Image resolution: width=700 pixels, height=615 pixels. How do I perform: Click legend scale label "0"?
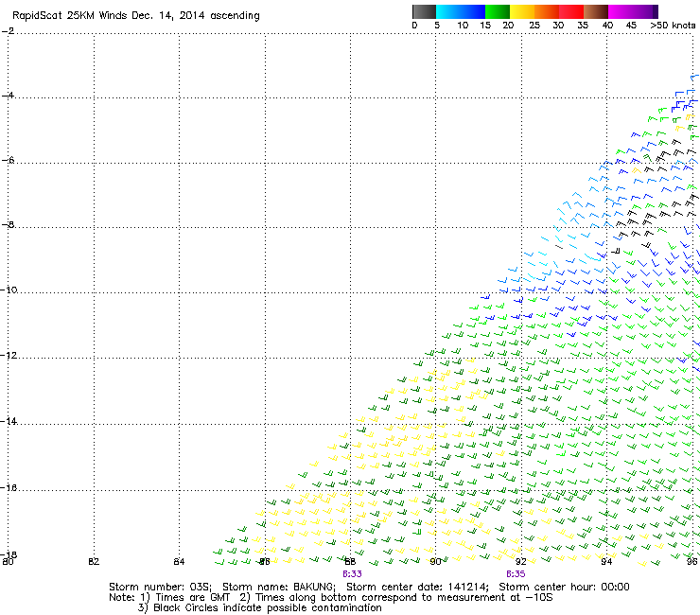tap(414, 26)
